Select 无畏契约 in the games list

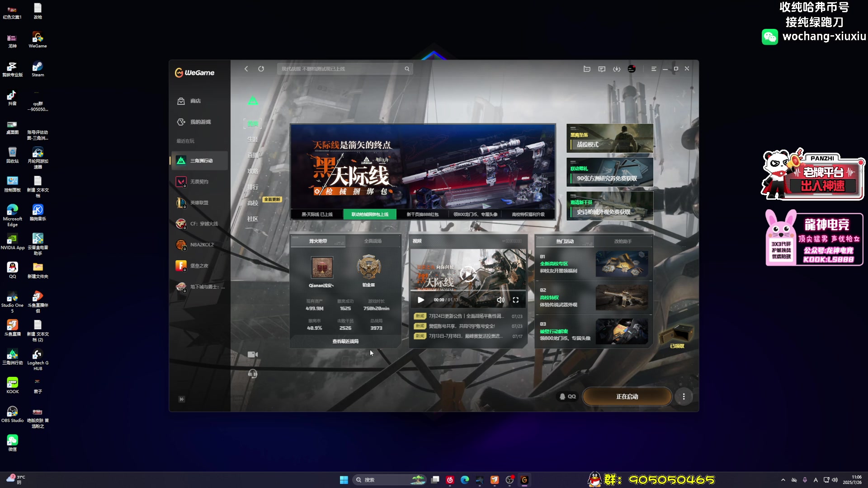(x=200, y=182)
